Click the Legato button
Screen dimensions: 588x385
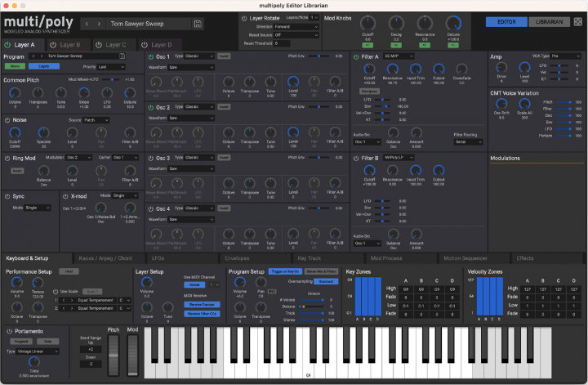point(44,66)
